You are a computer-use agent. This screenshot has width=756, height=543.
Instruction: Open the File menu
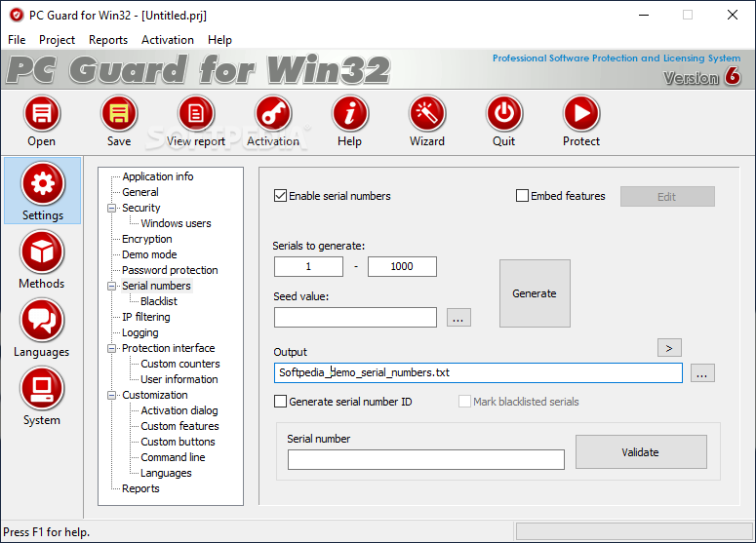tap(17, 40)
